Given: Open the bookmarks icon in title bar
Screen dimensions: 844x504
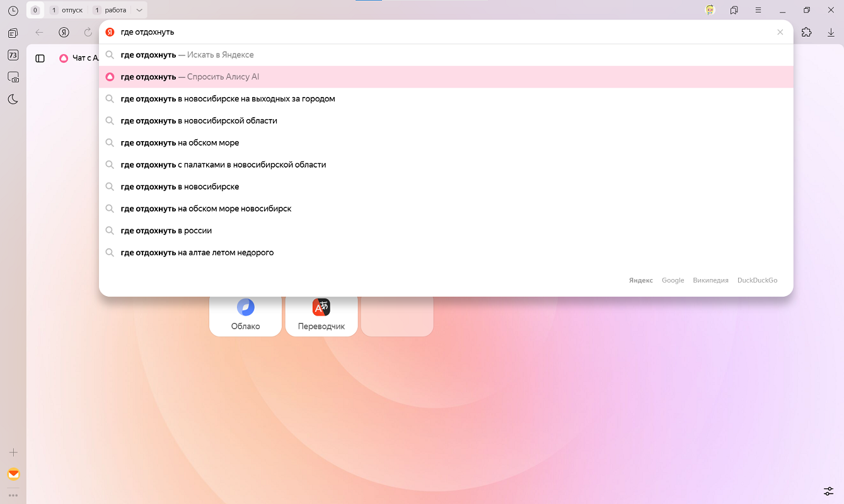Looking at the screenshot, I should (734, 11).
